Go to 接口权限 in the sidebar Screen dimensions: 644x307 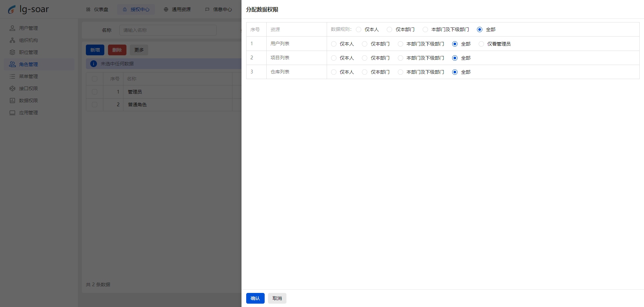[x=39, y=88]
